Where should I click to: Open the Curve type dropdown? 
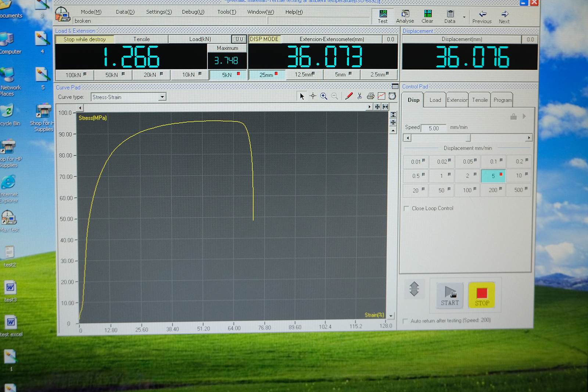click(x=162, y=97)
